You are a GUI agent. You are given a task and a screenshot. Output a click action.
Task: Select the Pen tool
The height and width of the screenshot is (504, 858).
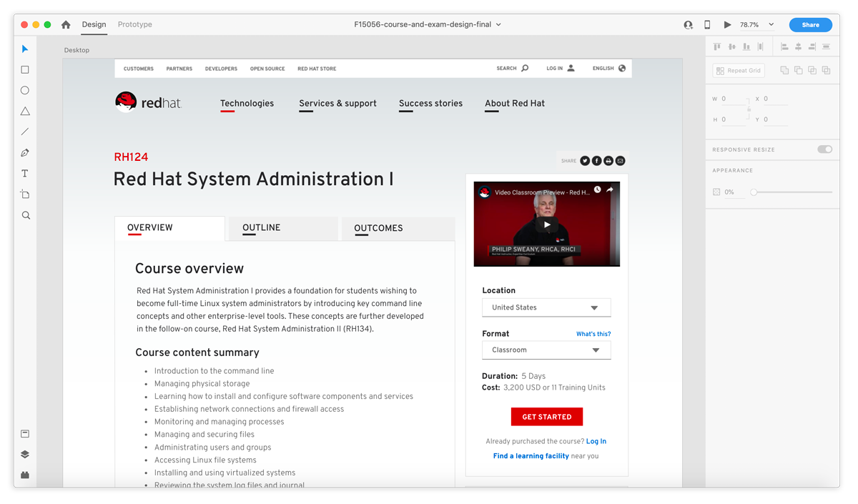click(x=25, y=152)
